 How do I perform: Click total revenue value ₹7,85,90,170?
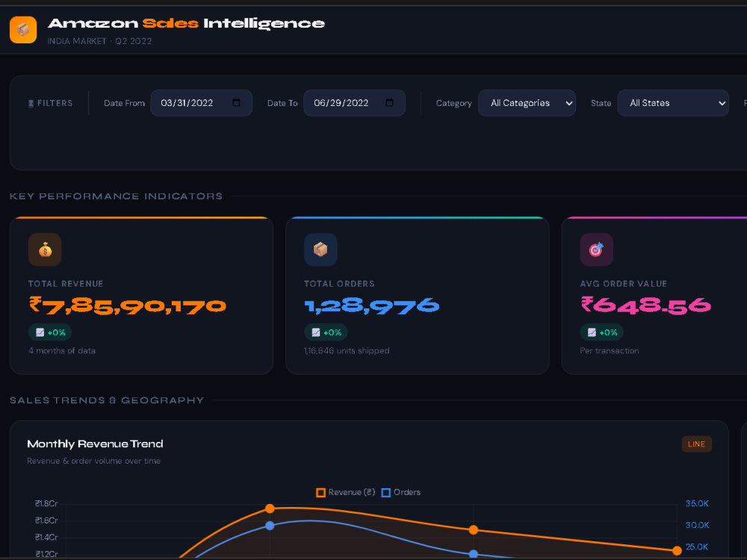tap(127, 305)
